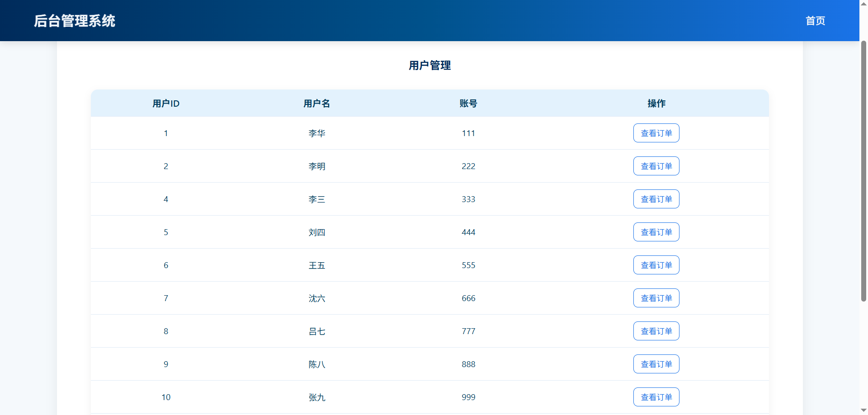Screen dimensions: 868x415
Task: Click the user name 沈六
Action: tap(317, 298)
